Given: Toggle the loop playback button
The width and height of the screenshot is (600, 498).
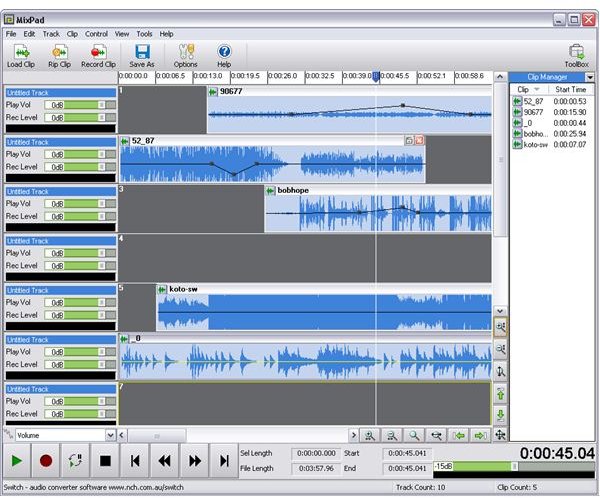Looking at the screenshot, I should (75, 460).
